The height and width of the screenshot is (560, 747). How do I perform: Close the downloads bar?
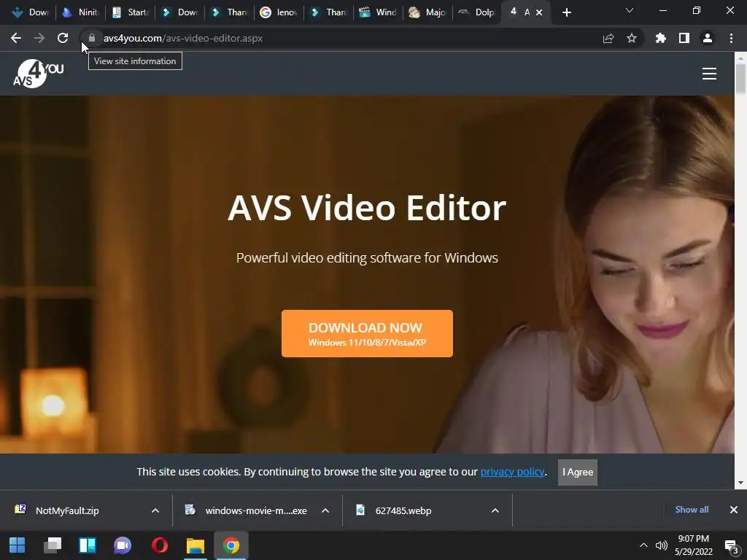[734, 510]
